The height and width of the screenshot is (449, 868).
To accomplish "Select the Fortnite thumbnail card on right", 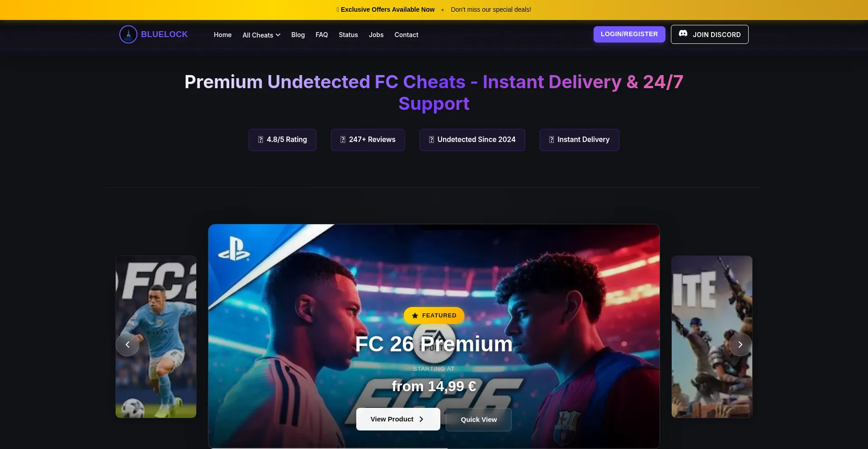I will coord(712,337).
